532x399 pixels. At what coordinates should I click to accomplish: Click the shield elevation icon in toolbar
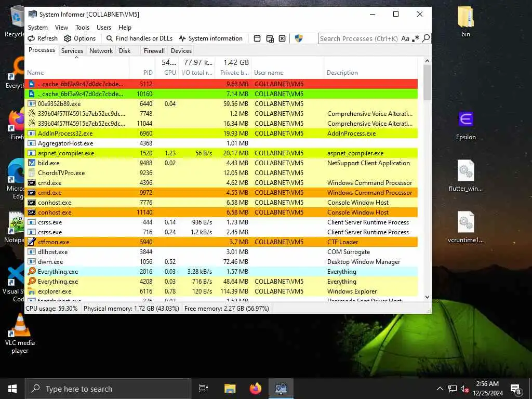click(x=299, y=38)
